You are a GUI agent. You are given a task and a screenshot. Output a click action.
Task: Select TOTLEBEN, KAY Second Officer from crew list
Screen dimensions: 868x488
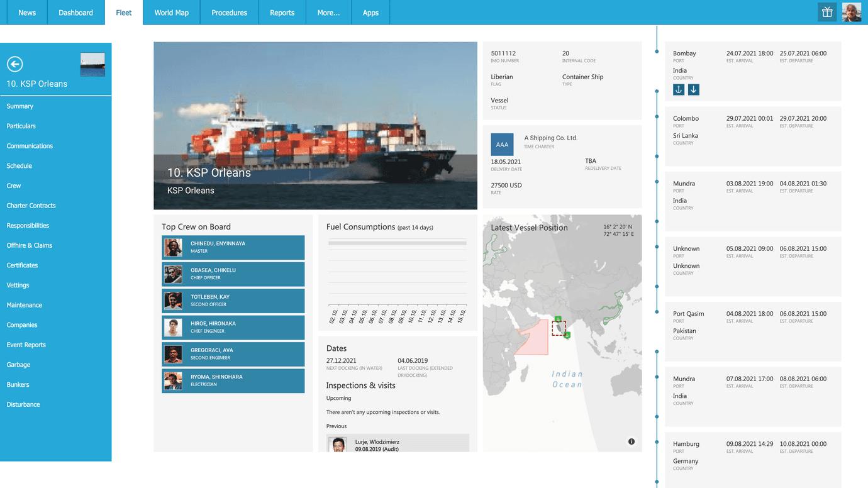tap(233, 301)
